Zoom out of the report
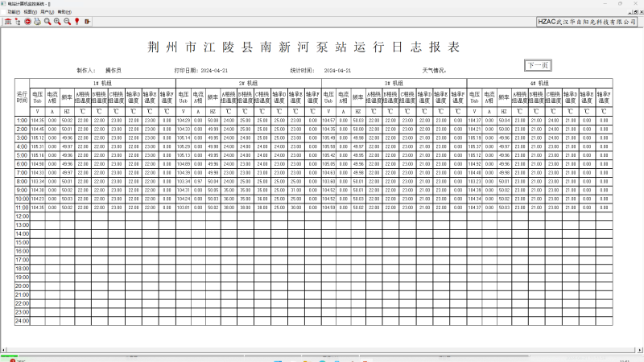The height and width of the screenshot is (362, 644). click(67, 22)
